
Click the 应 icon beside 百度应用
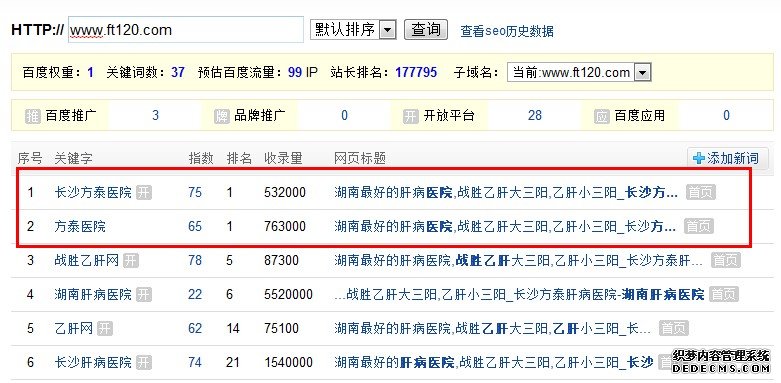pos(602,116)
